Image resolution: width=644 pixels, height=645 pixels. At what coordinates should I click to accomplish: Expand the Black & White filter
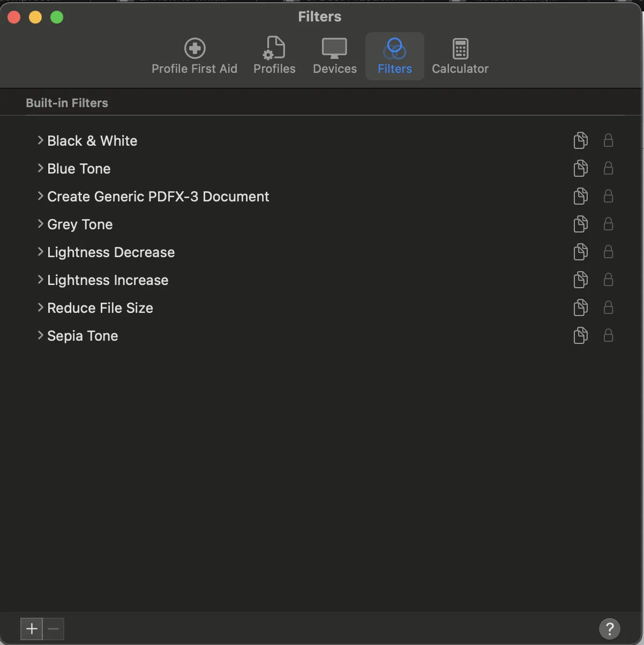40,140
